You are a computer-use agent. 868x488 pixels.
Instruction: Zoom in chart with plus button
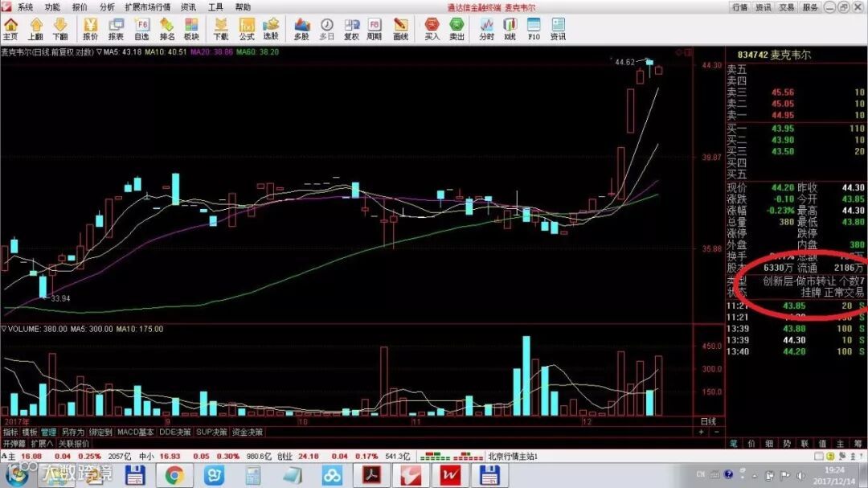pos(701,432)
